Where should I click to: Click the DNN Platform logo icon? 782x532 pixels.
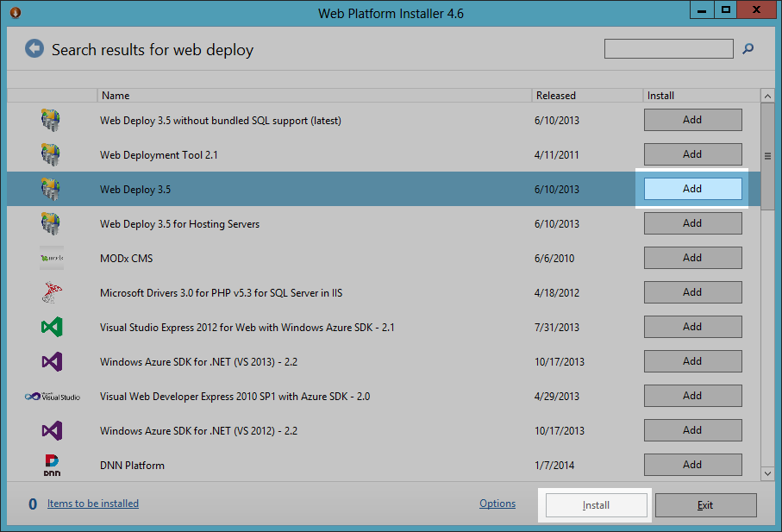[x=52, y=465]
